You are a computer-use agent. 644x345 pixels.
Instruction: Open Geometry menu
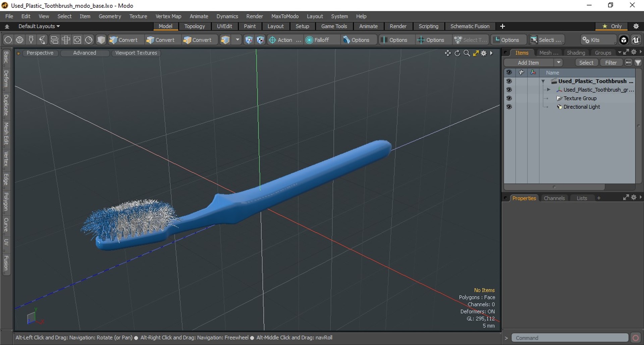click(x=110, y=16)
